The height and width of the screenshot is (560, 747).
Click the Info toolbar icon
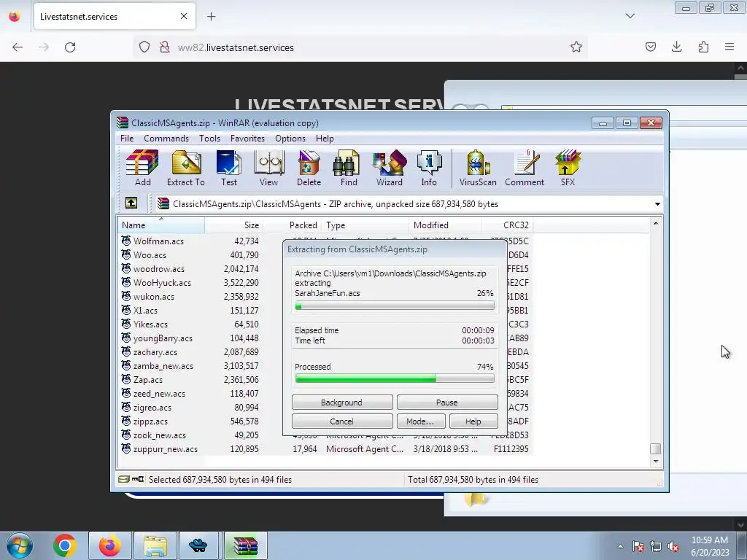point(429,168)
